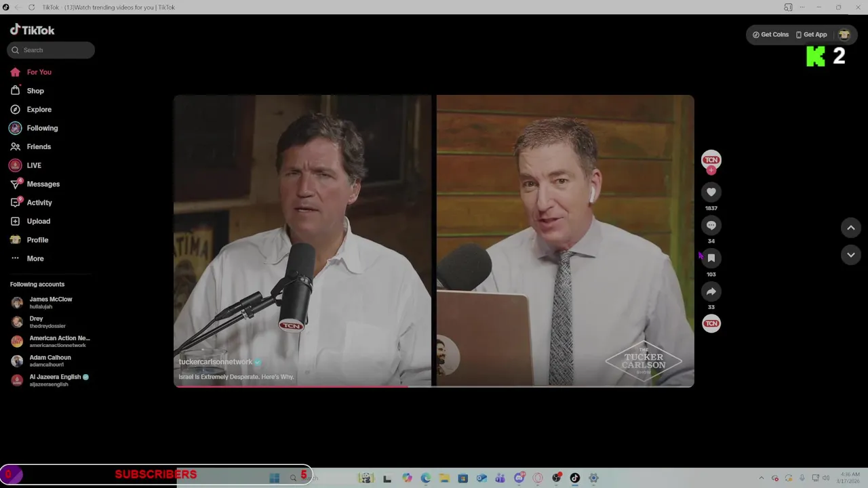Click the TikTok taskbar icon
This screenshot has width=868, height=488.
point(575,478)
